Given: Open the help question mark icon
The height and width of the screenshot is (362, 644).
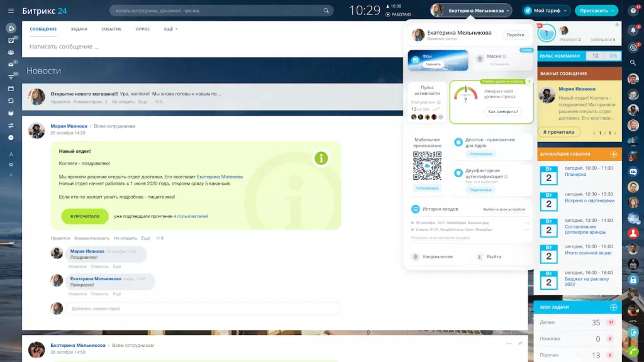Looking at the screenshot, I should [633, 10].
